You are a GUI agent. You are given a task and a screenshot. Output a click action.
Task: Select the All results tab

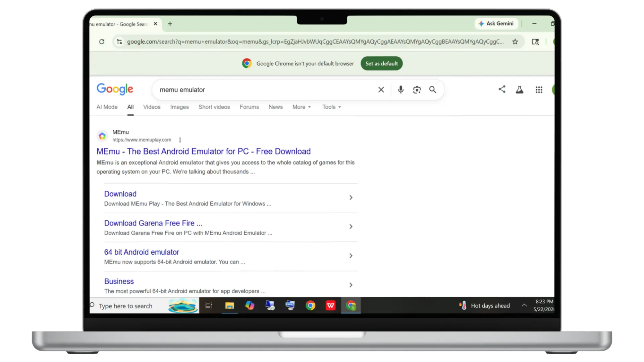130,107
